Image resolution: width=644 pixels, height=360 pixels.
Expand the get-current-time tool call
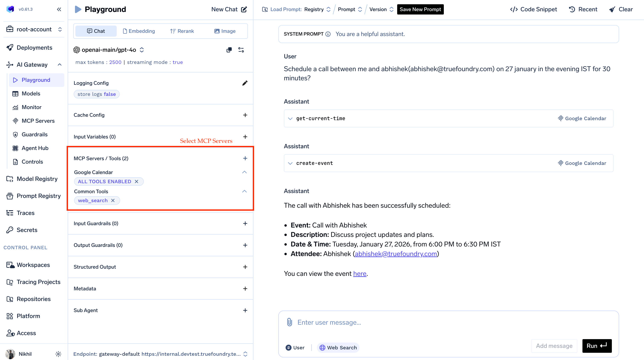click(x=290, y=118)
